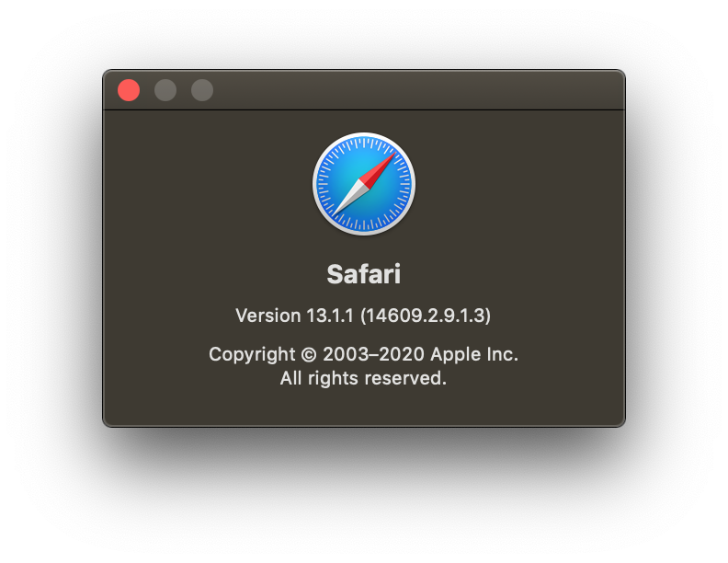The width and height of the screenshot is (728, 563).
Task: Click the grayed-out minimize button
Action: (165, 90)
